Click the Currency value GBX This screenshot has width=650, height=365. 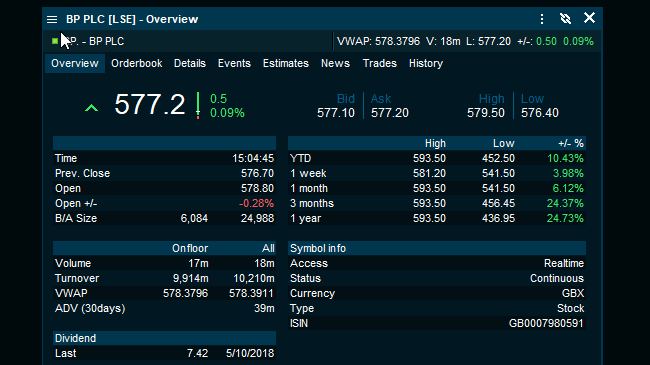tap(573, 293)
